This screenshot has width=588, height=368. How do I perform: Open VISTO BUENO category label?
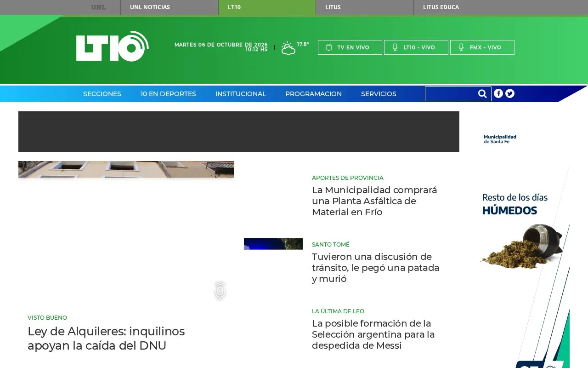(47, 318)
